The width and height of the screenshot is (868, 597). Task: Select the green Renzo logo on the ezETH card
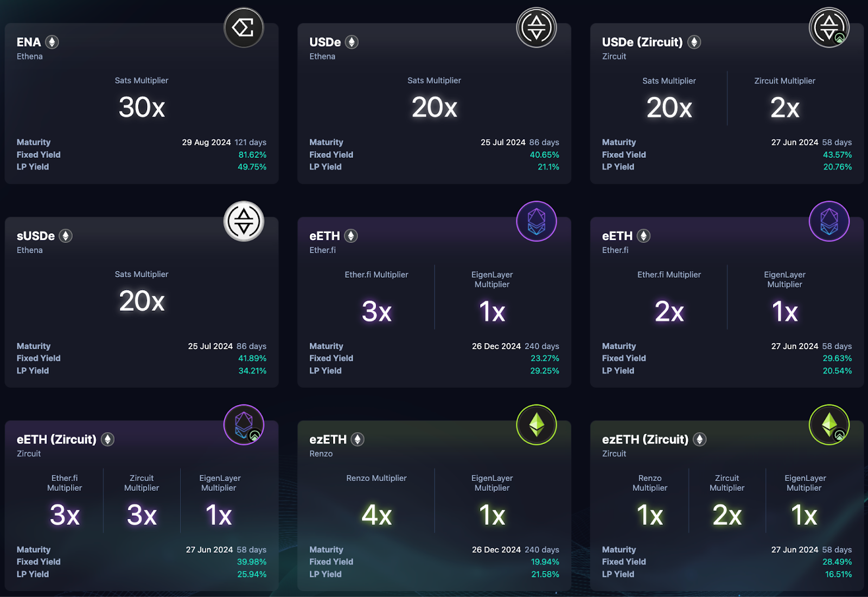(x=537, y=425)
